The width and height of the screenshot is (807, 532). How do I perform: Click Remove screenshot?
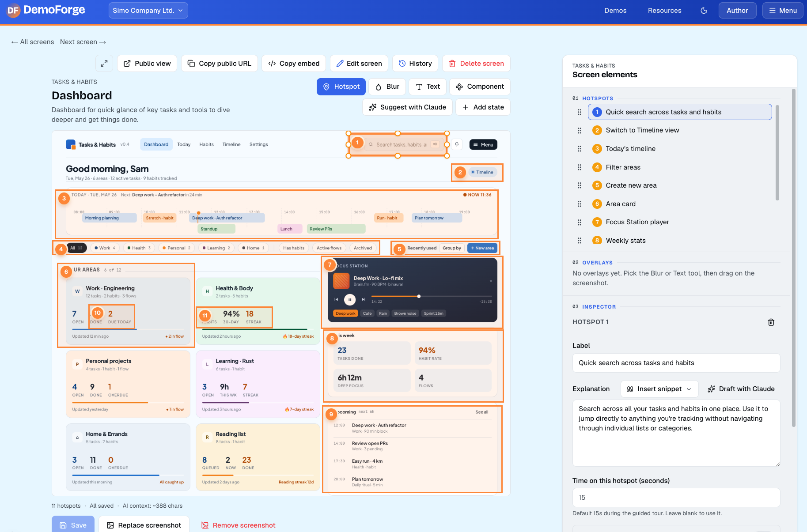[x=239, y=525]
